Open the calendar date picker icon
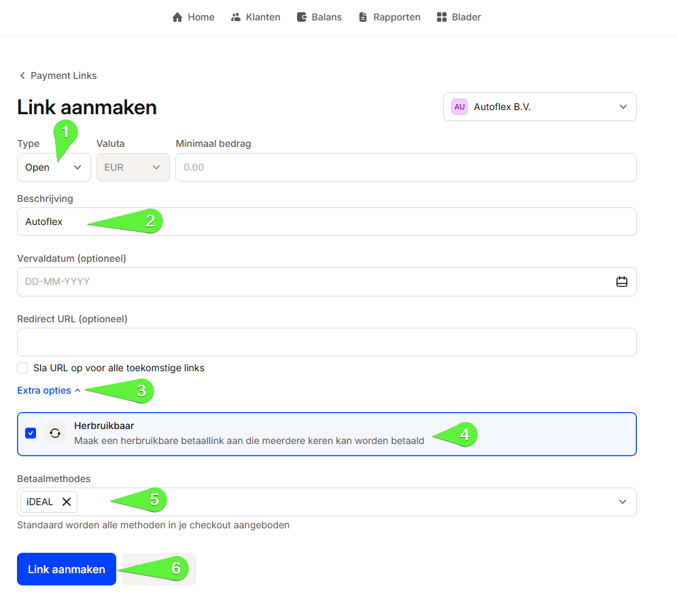Viewport: 677px width, 616px height. [621, 281]
